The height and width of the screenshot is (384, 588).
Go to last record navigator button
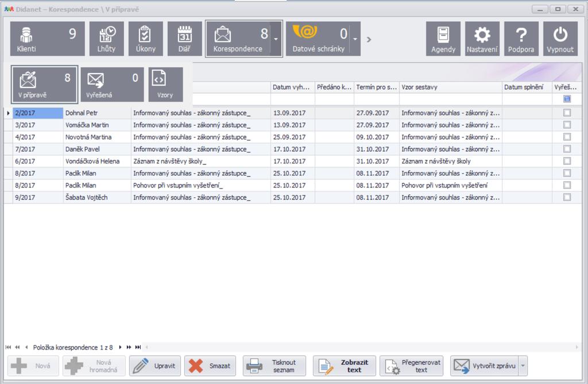tap(138, 347)
